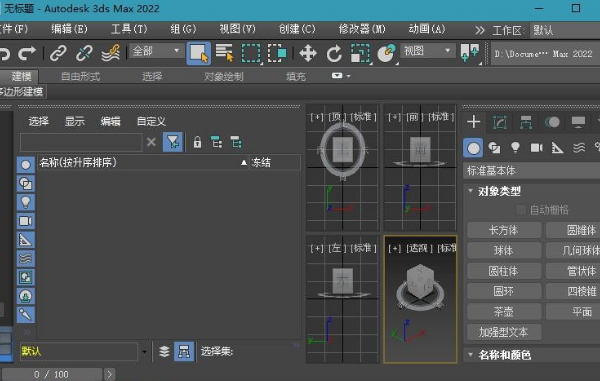The height and width of the screenshot is (381, 600).
Task: Expand hidden menus with double chevron
Action: point(479,30)
